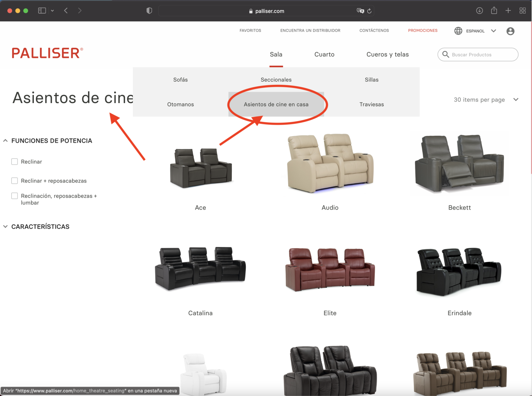
Task: Go forward with the browser forward arrow
Action: tap(79, 11)
